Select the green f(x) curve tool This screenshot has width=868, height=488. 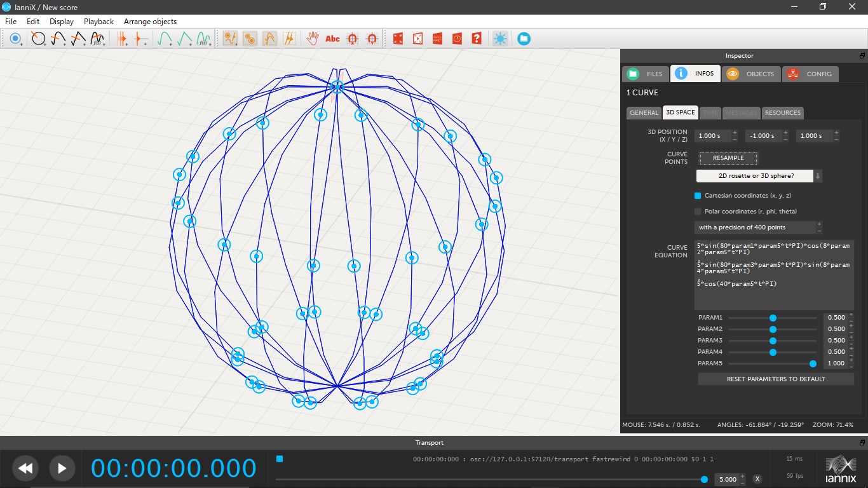coord(204,39)
